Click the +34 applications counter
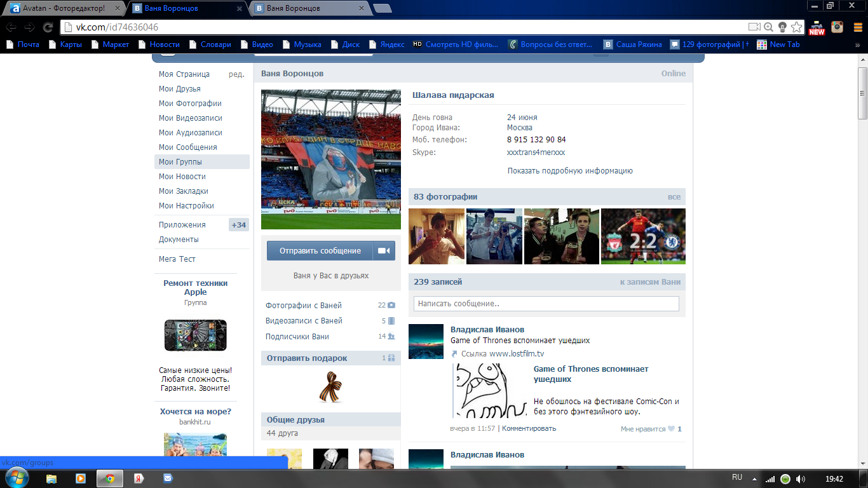Viewport: 868px width, 488px height. pos(239,225)
